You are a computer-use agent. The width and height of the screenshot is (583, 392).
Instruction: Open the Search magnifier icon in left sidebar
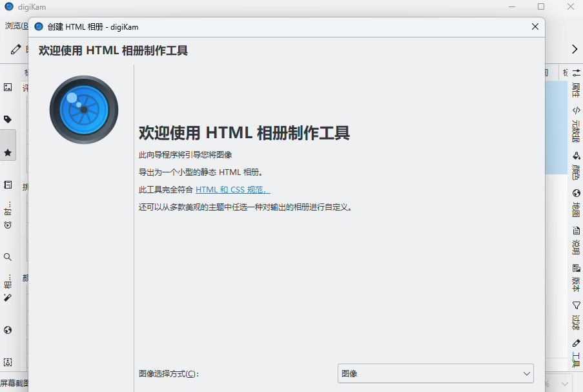click(8, 257)
